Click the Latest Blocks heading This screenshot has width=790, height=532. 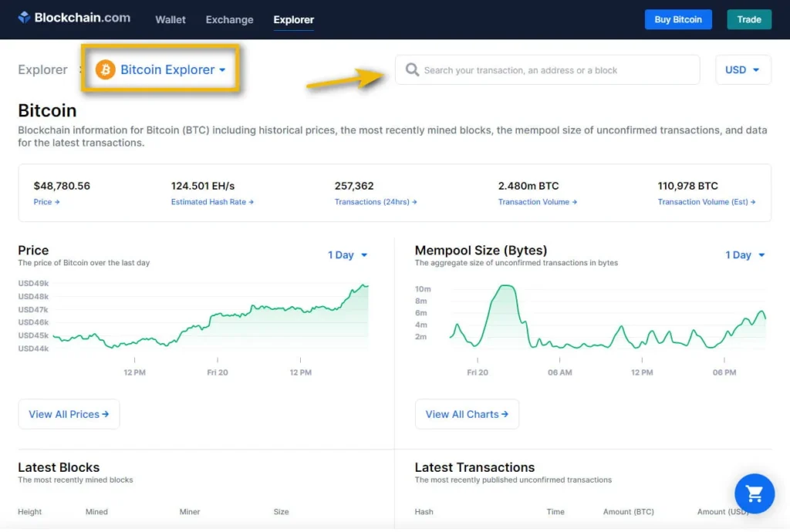59,467
